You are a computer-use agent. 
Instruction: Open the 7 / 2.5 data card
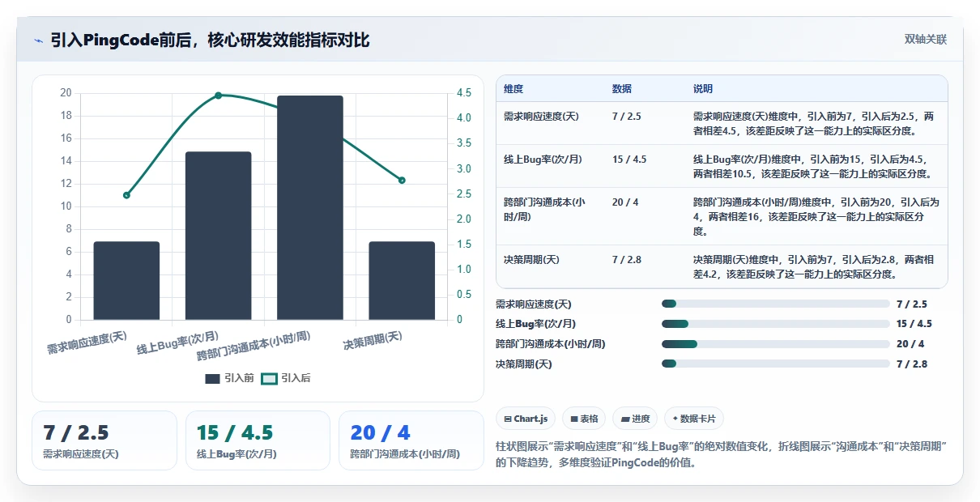point(104,440)
